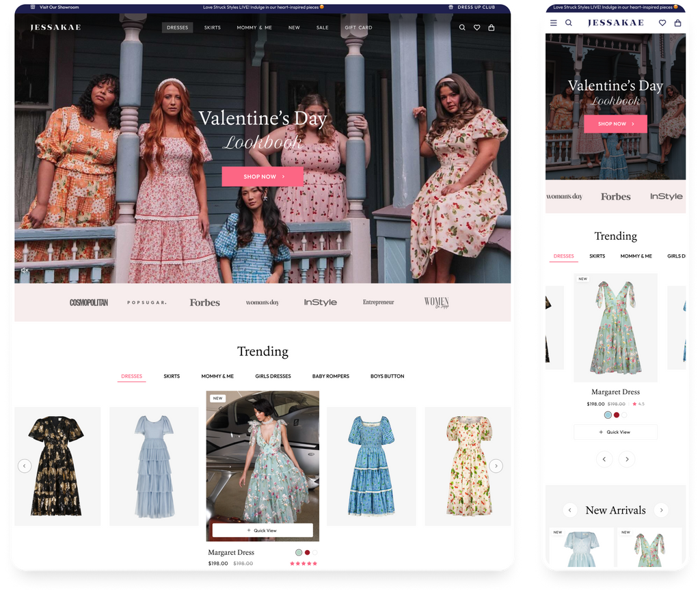Open the shopping bag in desktop header
700x593 pixels.
click(491, 28)
